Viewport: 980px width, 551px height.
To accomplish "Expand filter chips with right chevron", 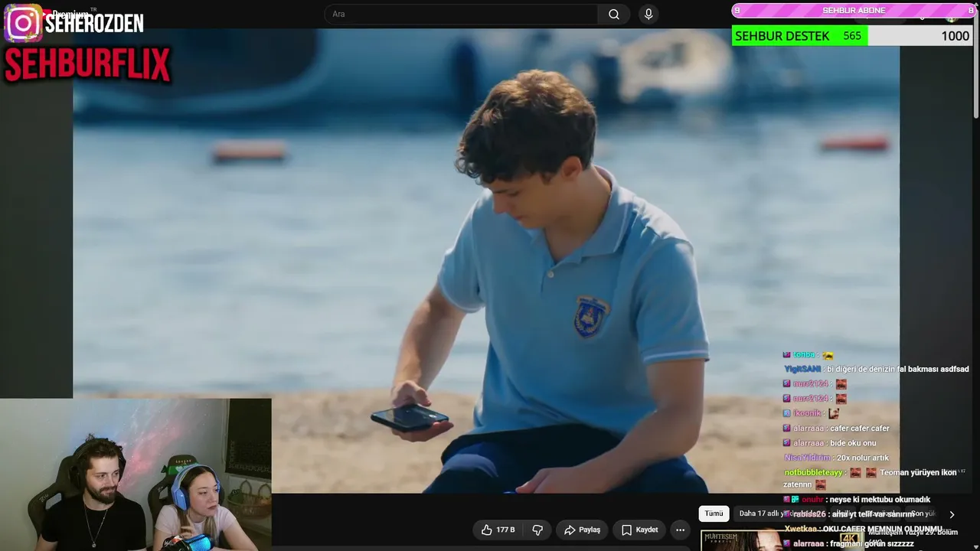I will click(x=952, y=514).
